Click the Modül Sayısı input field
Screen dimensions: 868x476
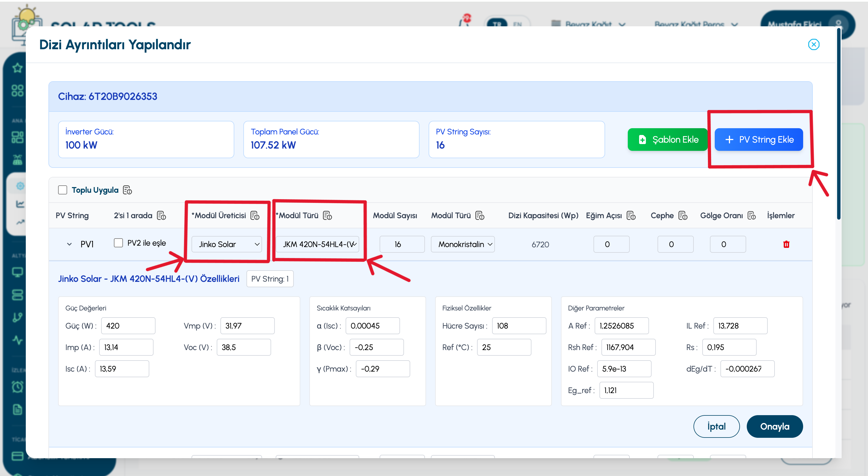coord(402,244)
